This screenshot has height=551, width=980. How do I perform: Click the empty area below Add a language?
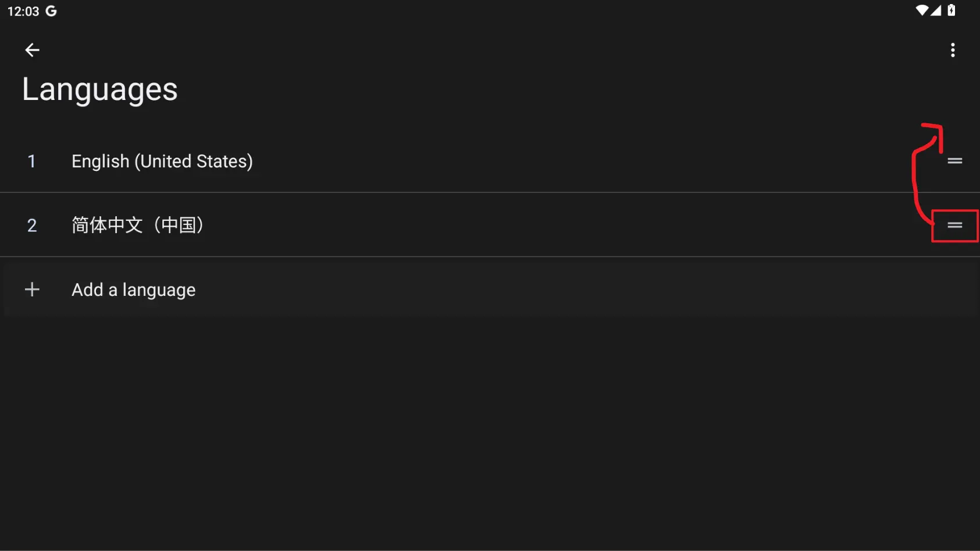489,430
